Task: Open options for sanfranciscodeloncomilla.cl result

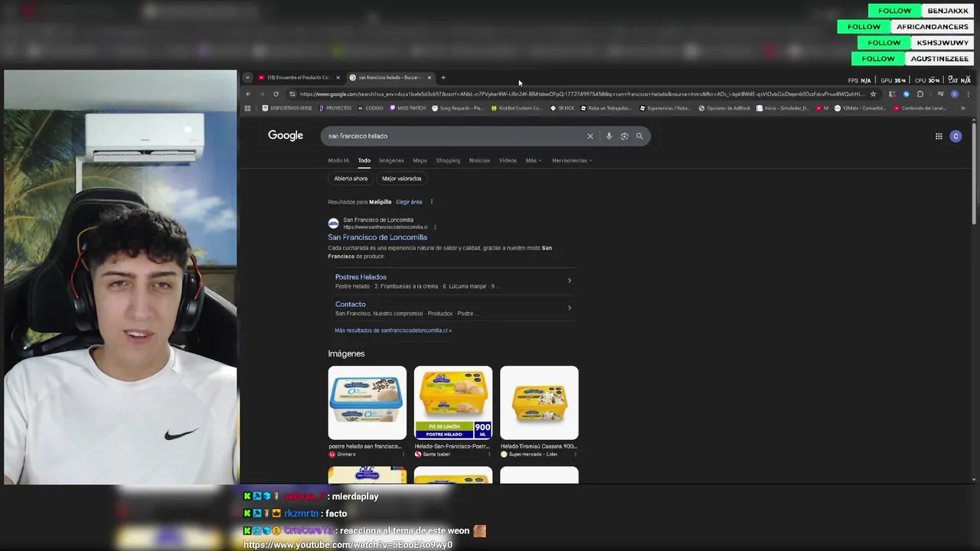Action: 435,227
